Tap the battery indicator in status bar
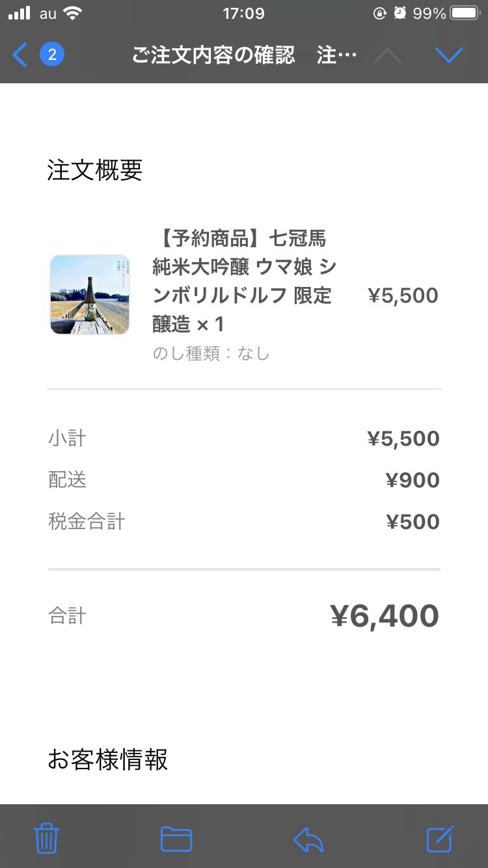488x868 pixels. 465,14
